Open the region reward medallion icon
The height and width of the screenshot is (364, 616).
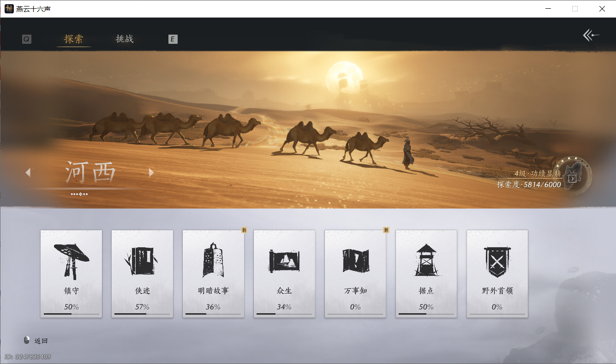[572, 176]
